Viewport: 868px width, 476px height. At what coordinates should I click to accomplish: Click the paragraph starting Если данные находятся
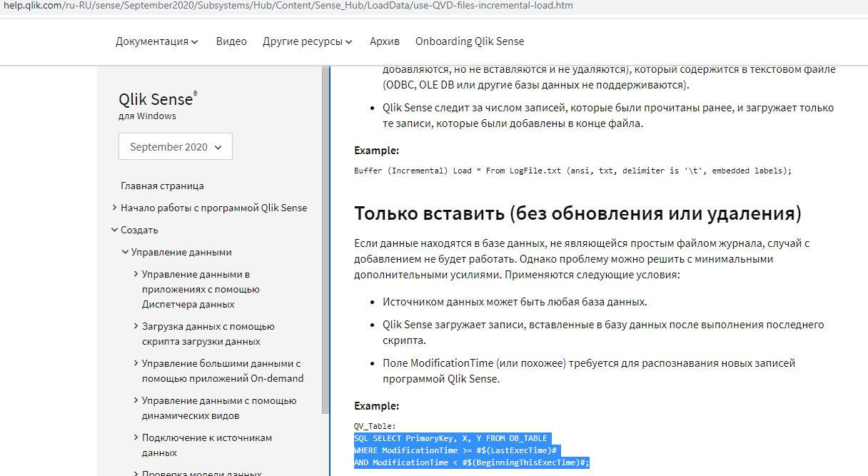pyautogui.click(x=582, y=259)
